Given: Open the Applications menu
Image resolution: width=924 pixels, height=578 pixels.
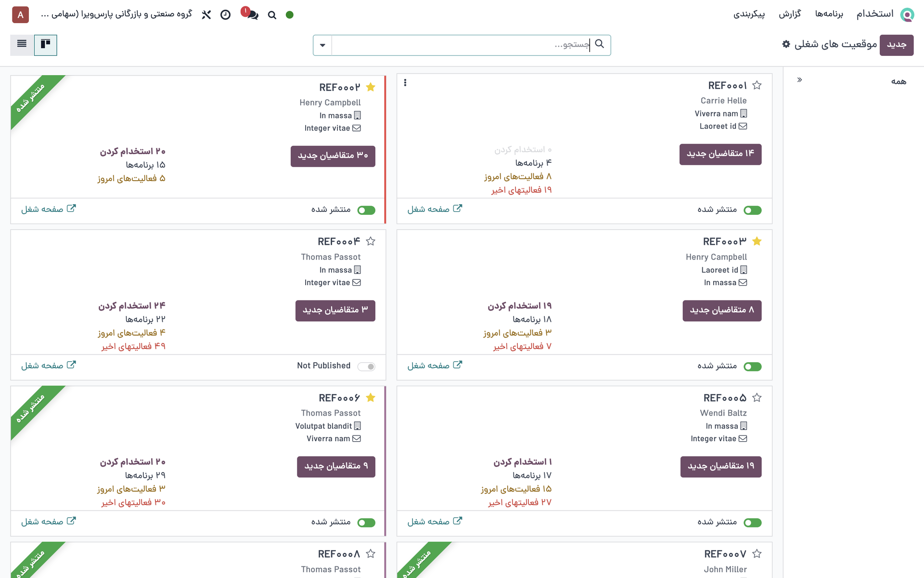Looking at the screenshot, I should (829, 14).
